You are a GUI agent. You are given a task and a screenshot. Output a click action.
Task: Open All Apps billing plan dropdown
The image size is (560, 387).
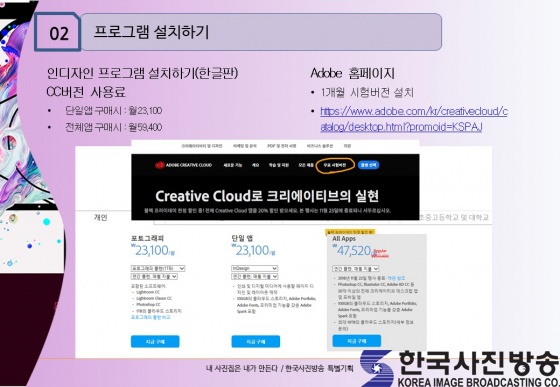355,268
